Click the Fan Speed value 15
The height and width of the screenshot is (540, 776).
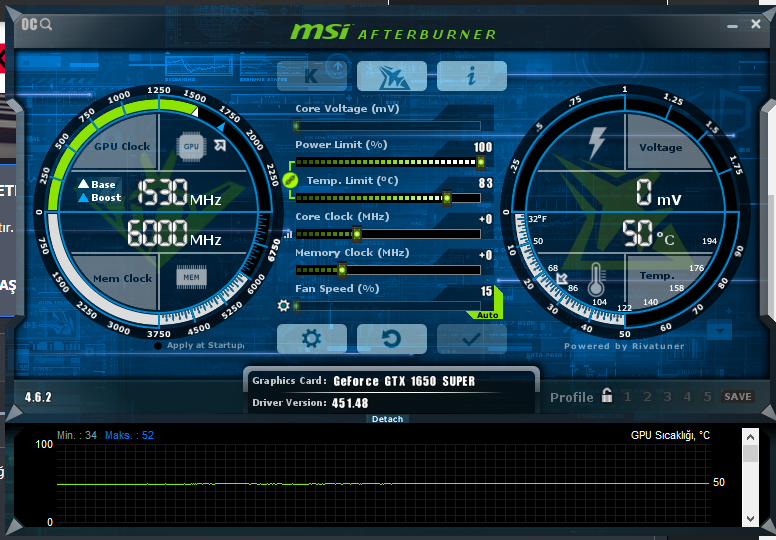(x=486, y=291)
